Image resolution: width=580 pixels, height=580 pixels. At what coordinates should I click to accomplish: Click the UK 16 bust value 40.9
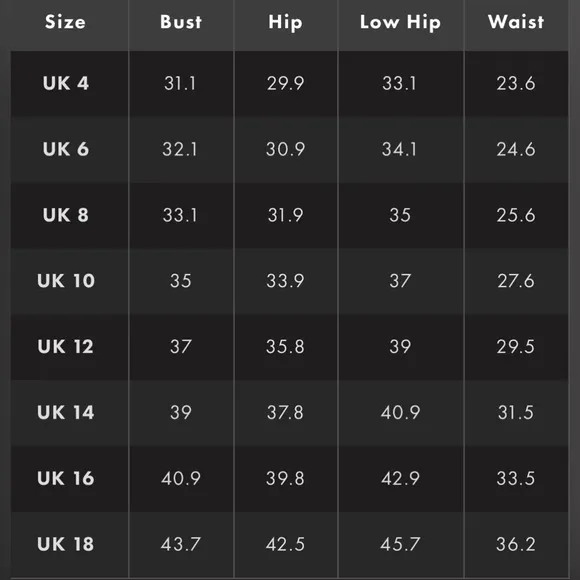click(181, 478)
